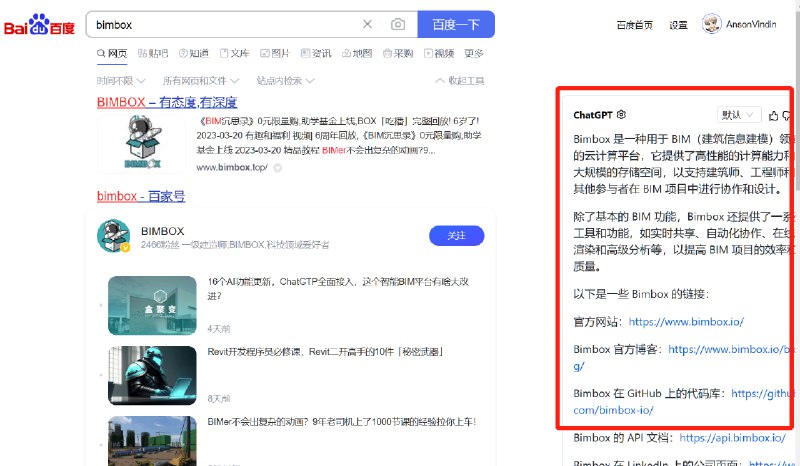
Task: Open the www.bimbox.top URL
Action: coord(232,167)
